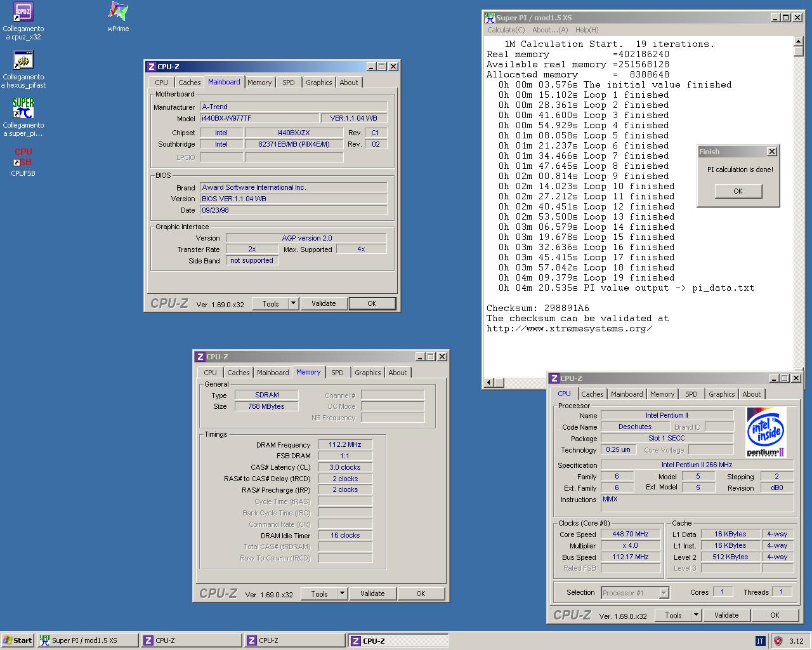
Task: Click Validate in Memory CPU-Z window
Action: coord(372,594)
